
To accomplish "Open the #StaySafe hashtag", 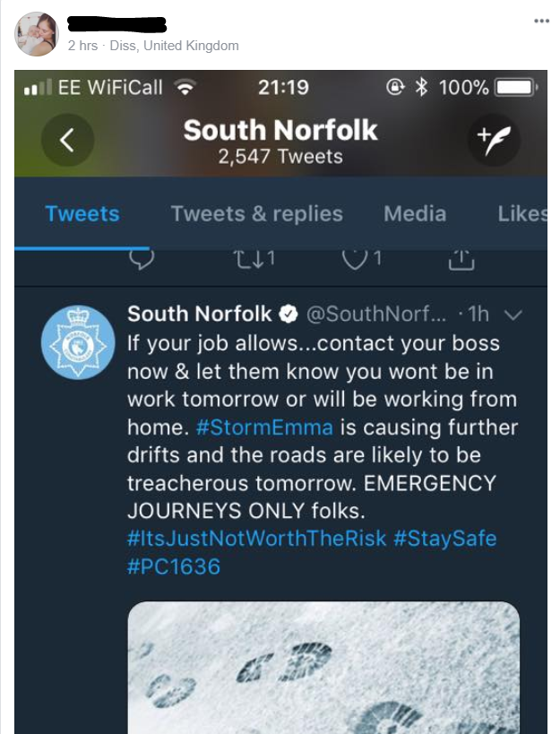I will 444,539.
